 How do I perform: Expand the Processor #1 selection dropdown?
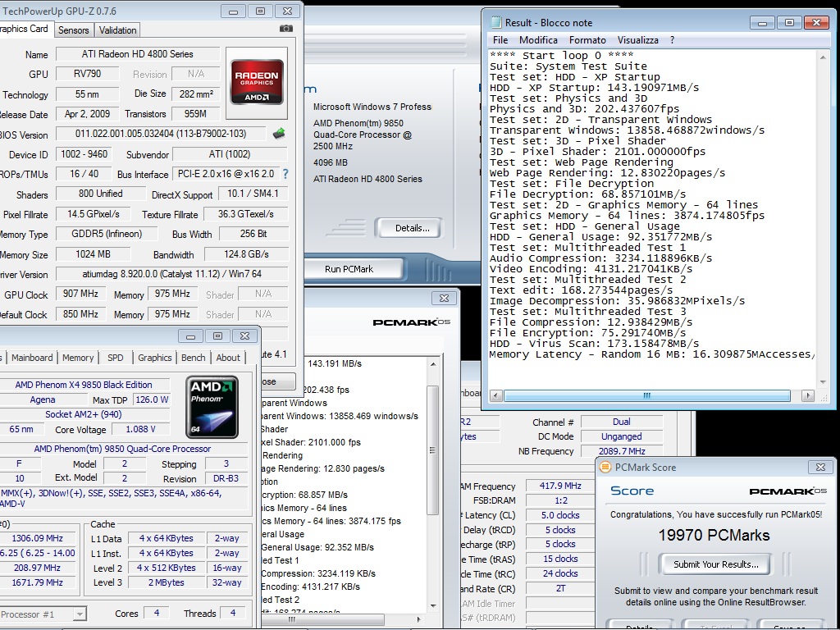[80, 614]
